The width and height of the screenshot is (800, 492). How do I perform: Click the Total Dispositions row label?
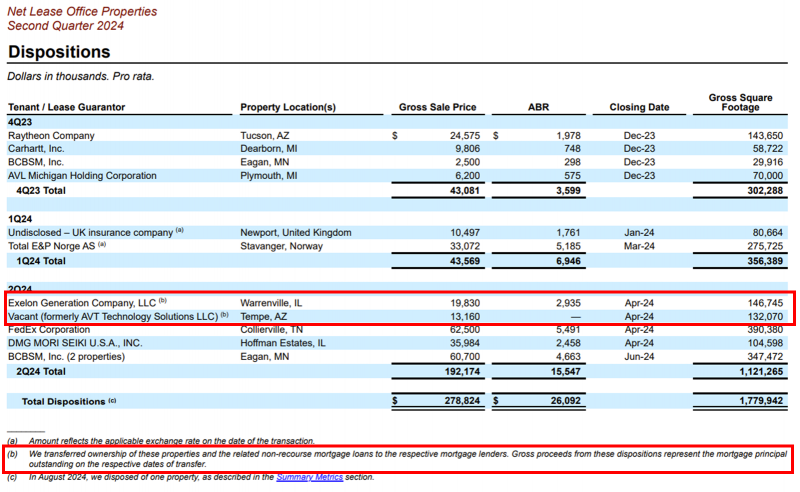[x=60, y=401]
